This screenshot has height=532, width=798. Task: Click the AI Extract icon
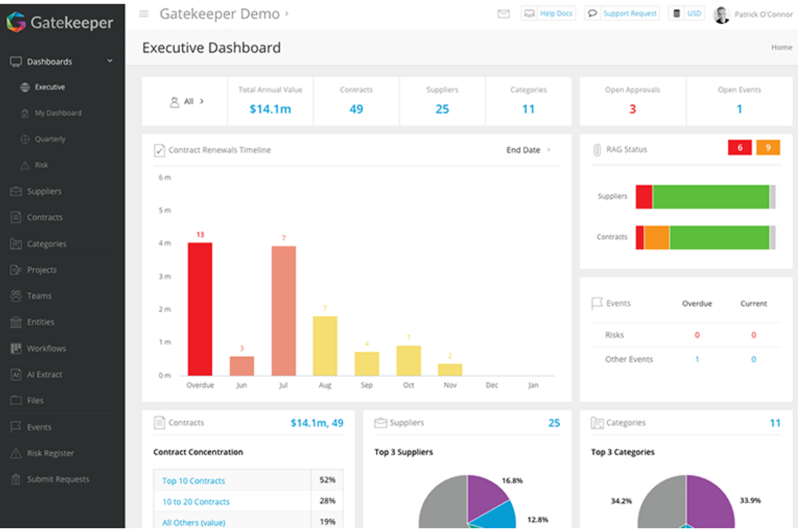pos(16,375)
